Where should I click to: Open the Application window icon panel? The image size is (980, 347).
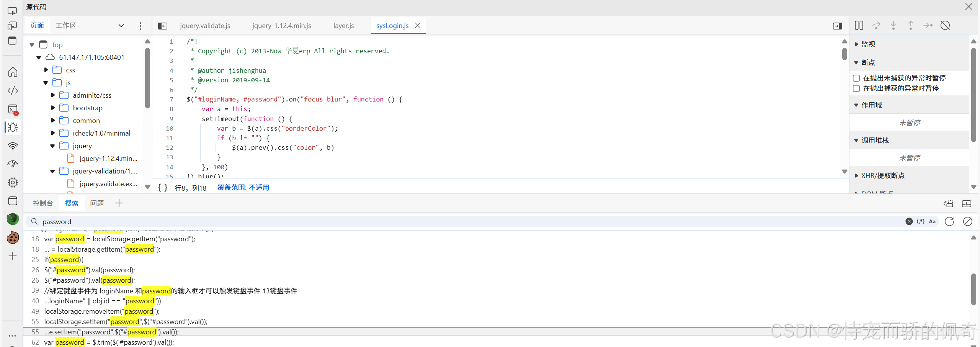(x=13, y=201)
